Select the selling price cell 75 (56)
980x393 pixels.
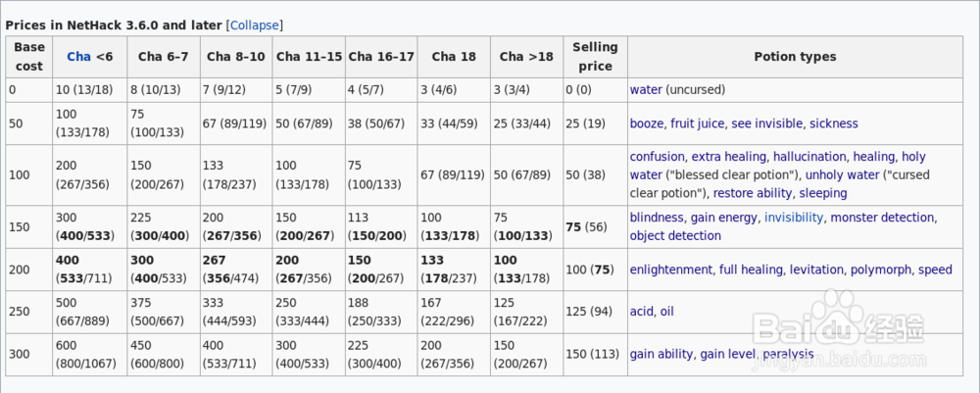[595, 226]
